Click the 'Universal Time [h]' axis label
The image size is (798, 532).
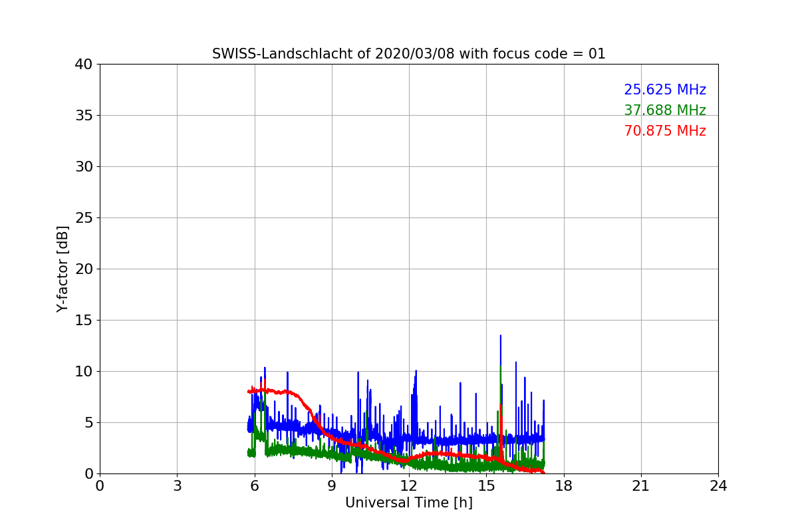(x=409, y=503)
